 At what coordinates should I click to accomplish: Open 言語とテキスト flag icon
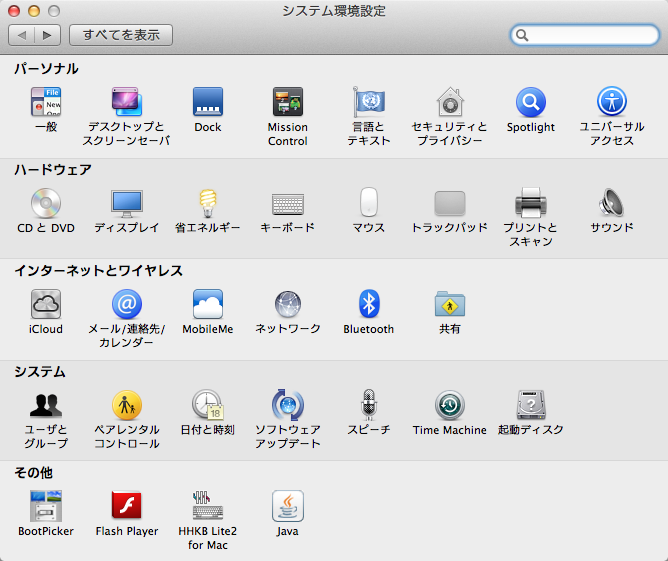[369, 102]
